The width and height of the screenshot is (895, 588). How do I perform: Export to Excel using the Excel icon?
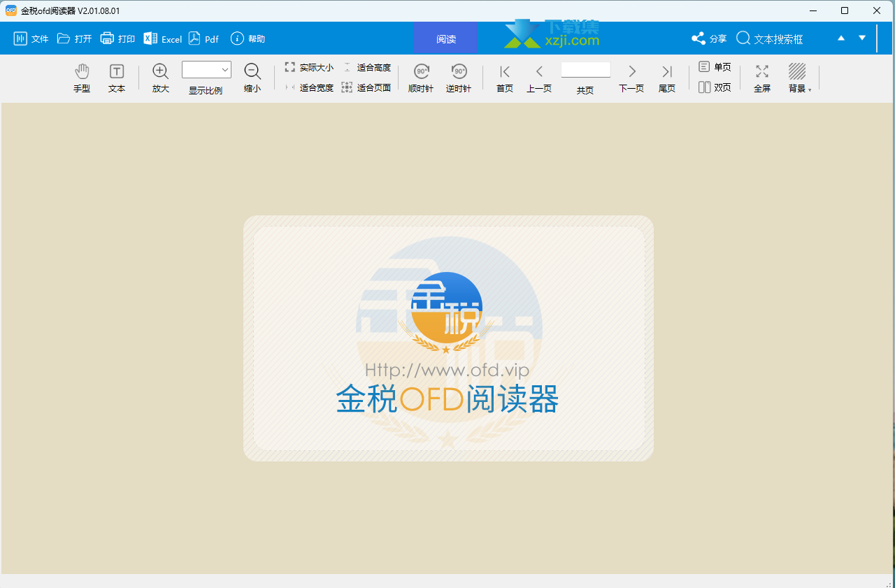point(150,38)
